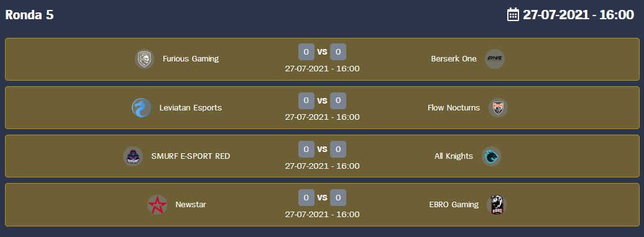Click the Flow Nocturns team logo
644x237 pixels.
pyautogui.click(x=498, y=108)
